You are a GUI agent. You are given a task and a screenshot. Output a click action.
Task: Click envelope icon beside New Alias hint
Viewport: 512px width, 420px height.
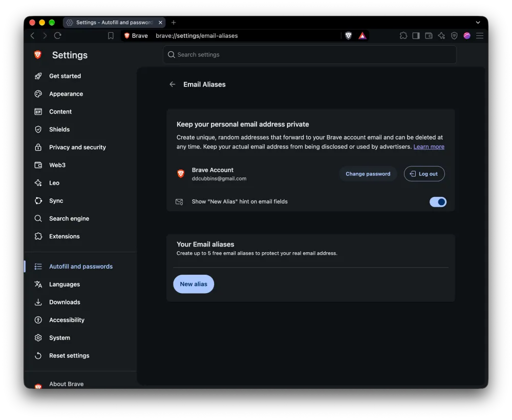tap(179, 202)
